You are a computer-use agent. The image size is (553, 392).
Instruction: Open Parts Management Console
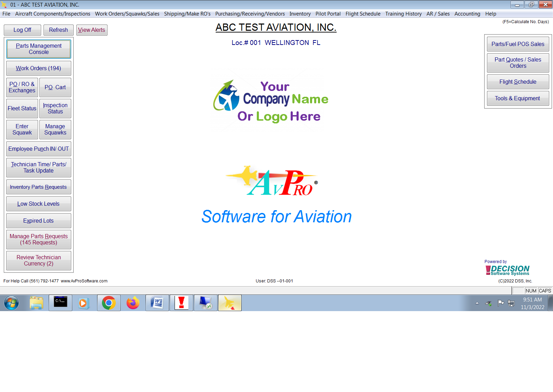[38, 49]
